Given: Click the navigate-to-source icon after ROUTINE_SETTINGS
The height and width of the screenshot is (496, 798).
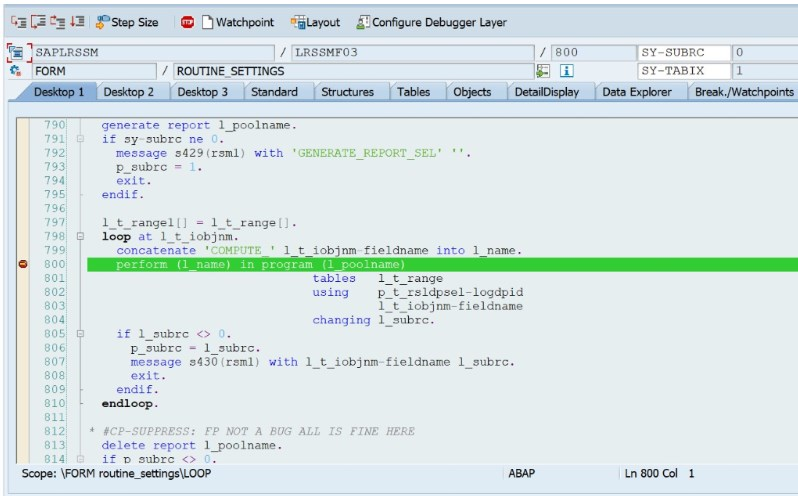Looking at the screenshot, I should point(543,71).
